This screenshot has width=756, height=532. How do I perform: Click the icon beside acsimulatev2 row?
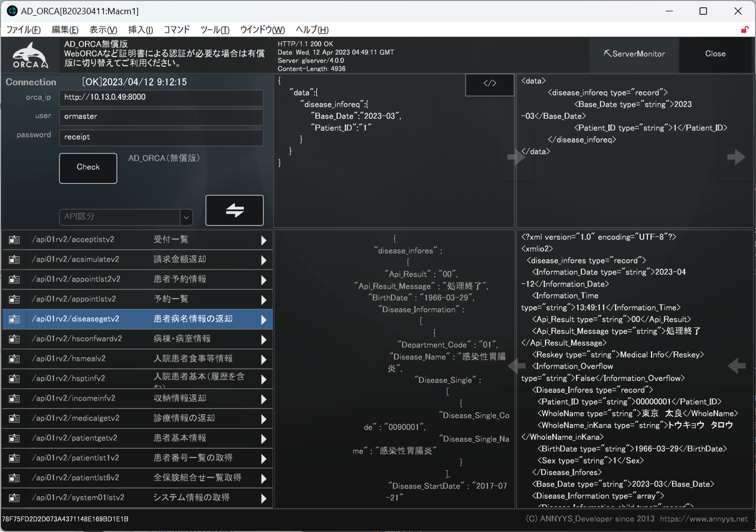(x=14, y=260)
